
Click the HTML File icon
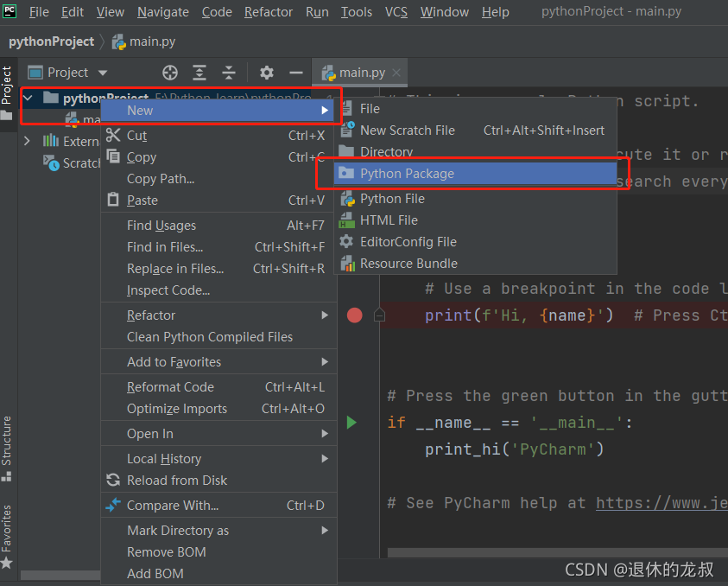[x=346, y=220]
